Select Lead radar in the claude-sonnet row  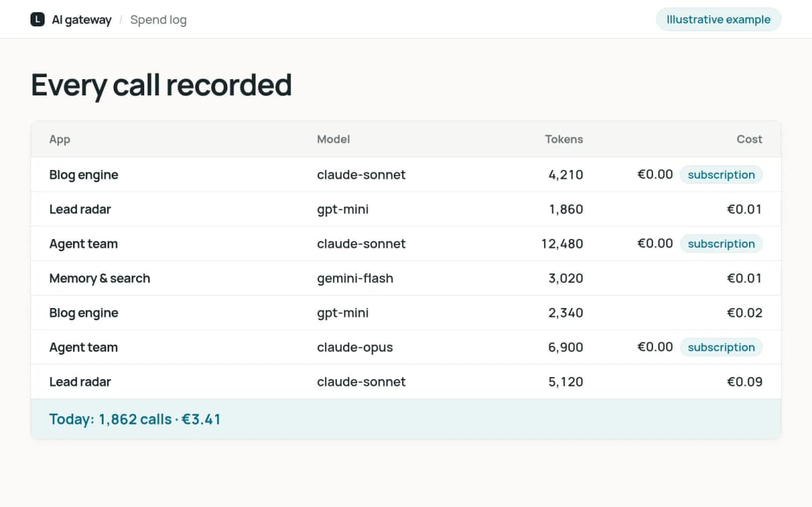[x=80, y=382]
